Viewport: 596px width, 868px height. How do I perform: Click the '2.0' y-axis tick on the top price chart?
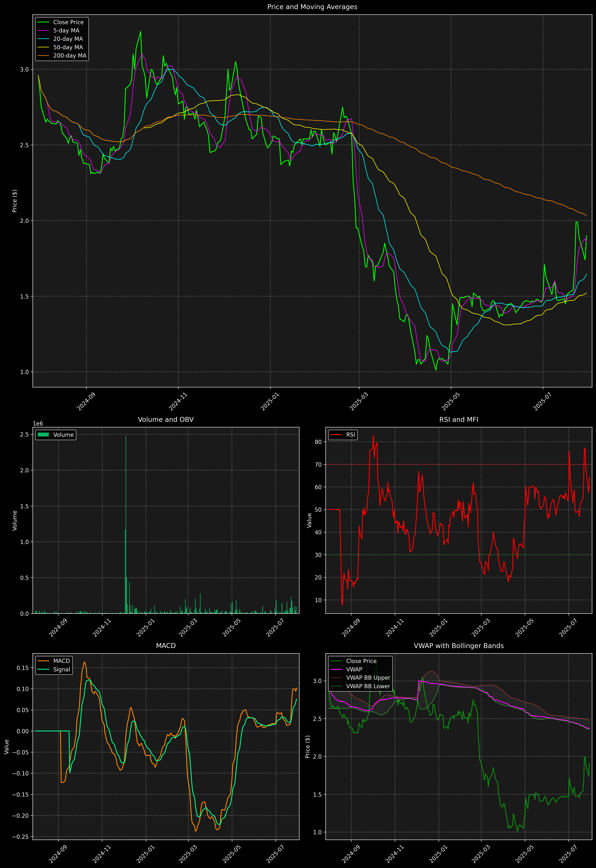click(x=25, y=221)
